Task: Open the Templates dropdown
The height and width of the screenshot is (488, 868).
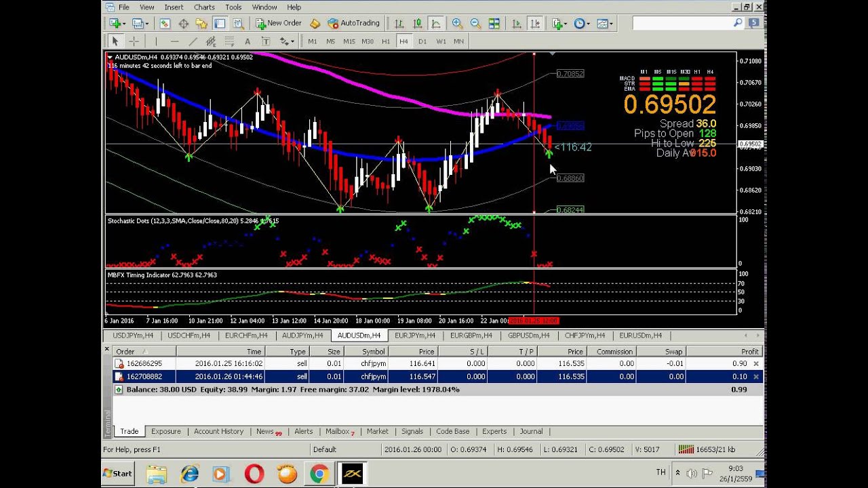Action: [604, 23]
